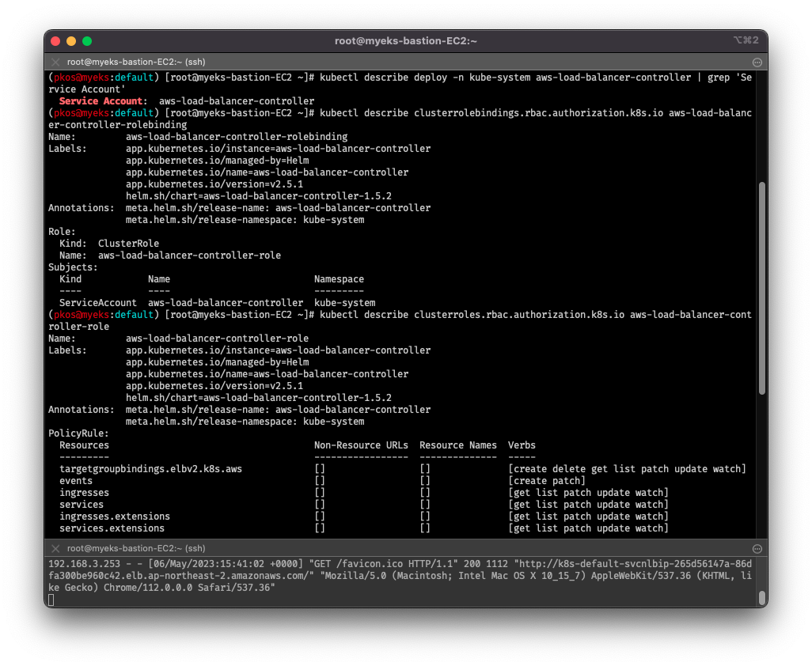Viewport: 812px width, 666px height.
Task: Click the 'Resources' column header
Action: tap(85, 445)
